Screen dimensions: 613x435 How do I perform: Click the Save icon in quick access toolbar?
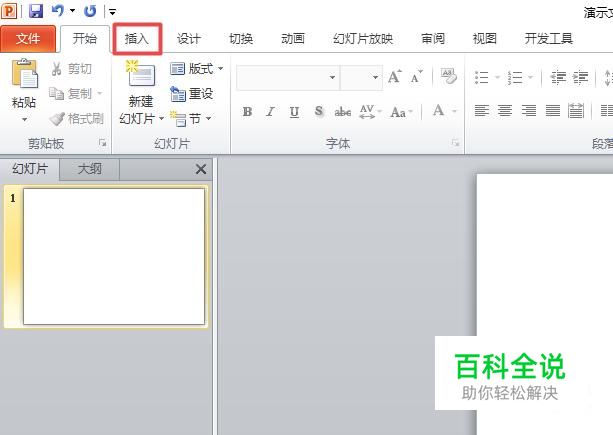[36, 11]
